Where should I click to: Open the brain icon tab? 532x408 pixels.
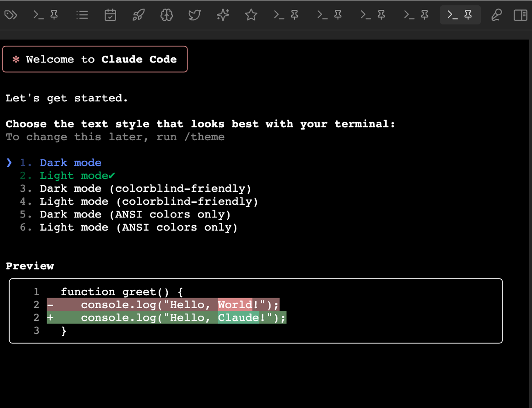tap(167, 15)
